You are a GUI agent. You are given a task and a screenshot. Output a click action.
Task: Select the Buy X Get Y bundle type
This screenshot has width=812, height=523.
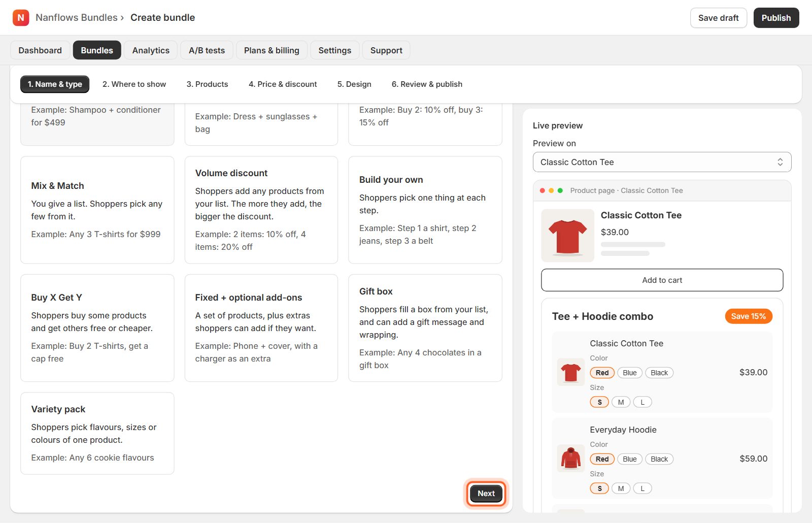coord(97,328)
